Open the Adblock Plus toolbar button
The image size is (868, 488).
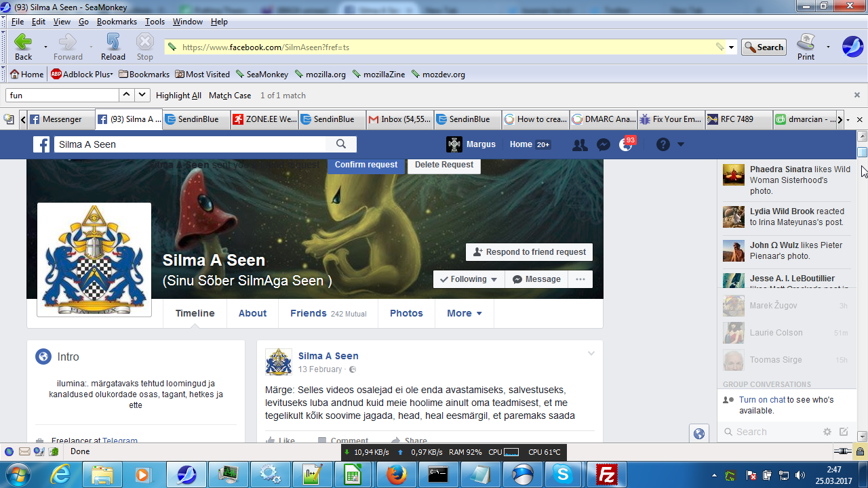point(81,75)
